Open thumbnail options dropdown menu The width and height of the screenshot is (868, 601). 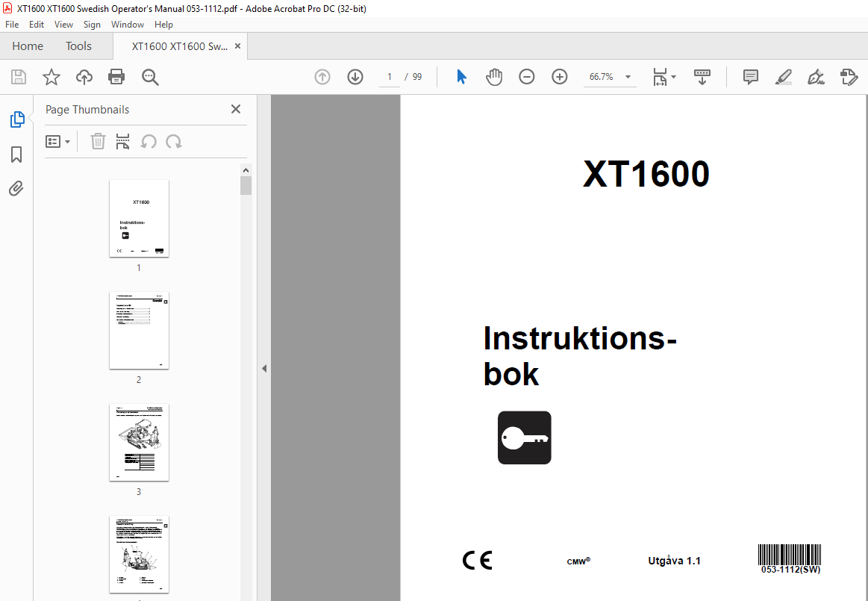click(57, 142)
